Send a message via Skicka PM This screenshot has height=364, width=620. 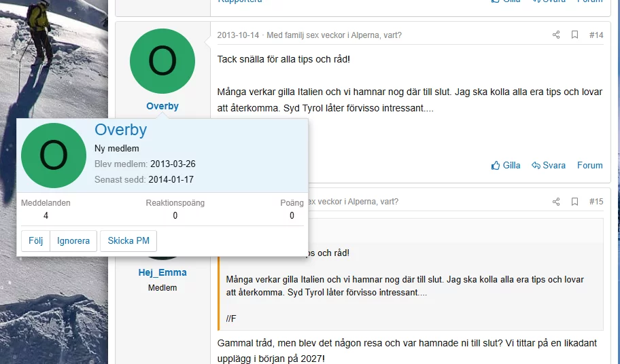pyautogui.click(x=128, y=241)
